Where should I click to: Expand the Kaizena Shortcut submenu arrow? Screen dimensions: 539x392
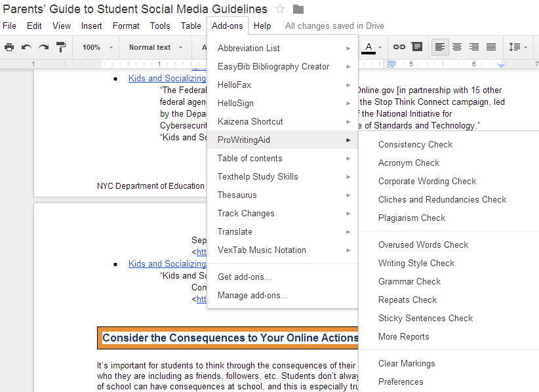pyautogui.click(x=348, y=122)
